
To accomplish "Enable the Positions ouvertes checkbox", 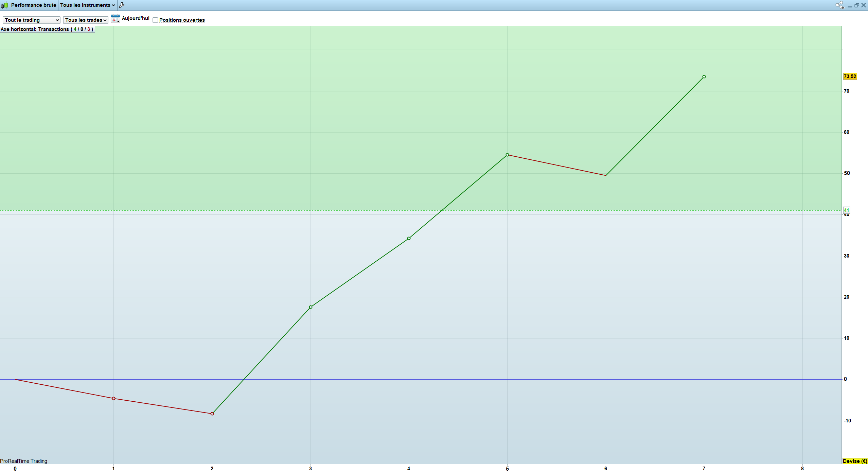I will (155, 20).
